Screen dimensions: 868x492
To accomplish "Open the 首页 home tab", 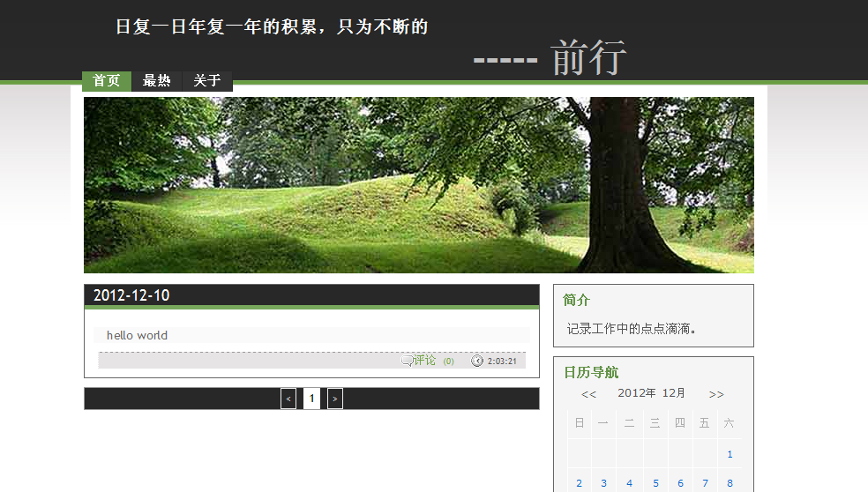I will (106, 81).
